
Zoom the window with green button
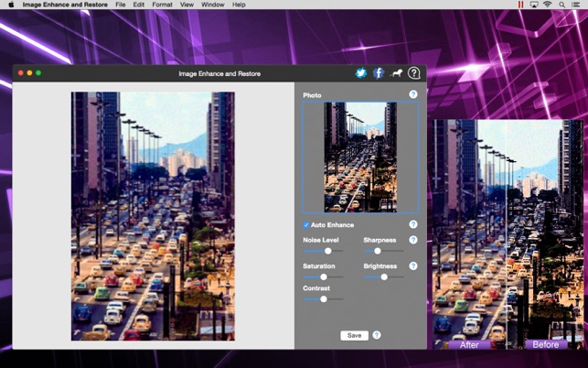click(38, 73)
